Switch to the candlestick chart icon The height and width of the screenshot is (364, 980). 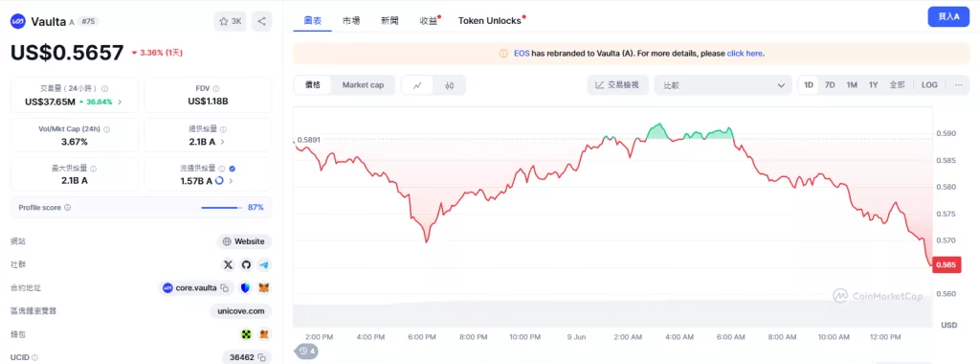tap(449, 85)
